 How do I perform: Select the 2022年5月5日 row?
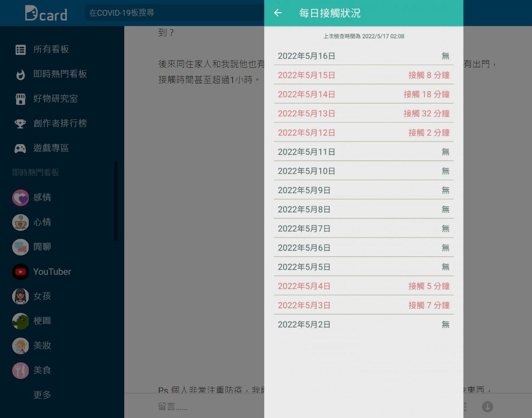(364, 267)
